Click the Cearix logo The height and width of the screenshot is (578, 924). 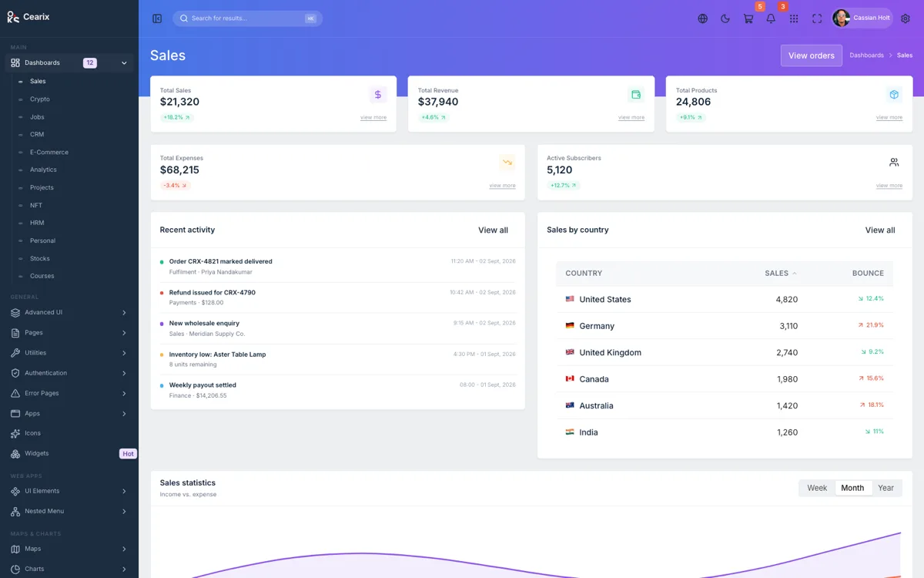point(28,17)
